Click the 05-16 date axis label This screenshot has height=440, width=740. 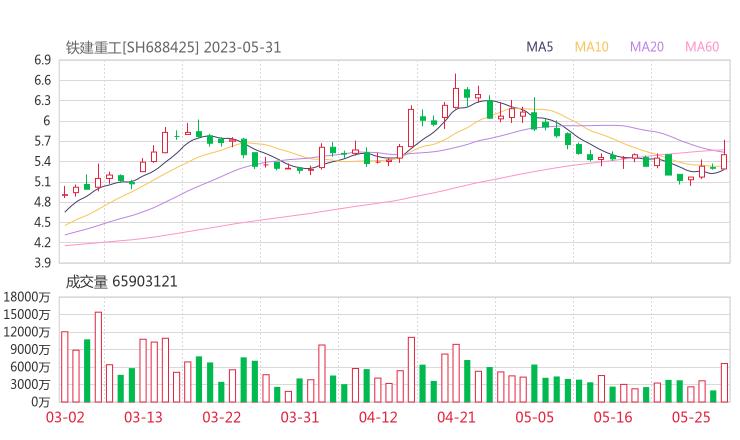613,417
